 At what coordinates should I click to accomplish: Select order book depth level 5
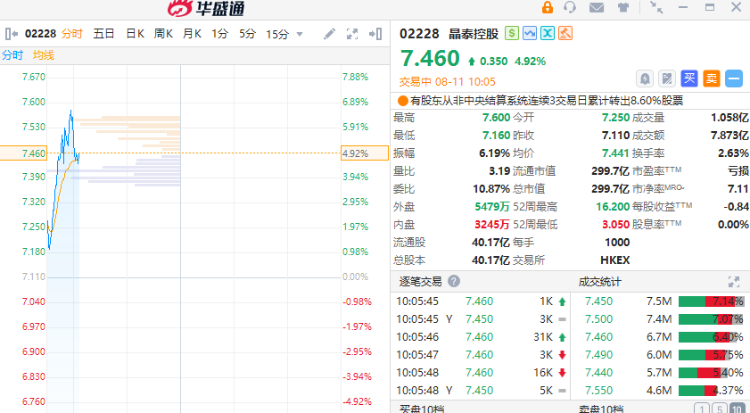click(x=719, y=409)
